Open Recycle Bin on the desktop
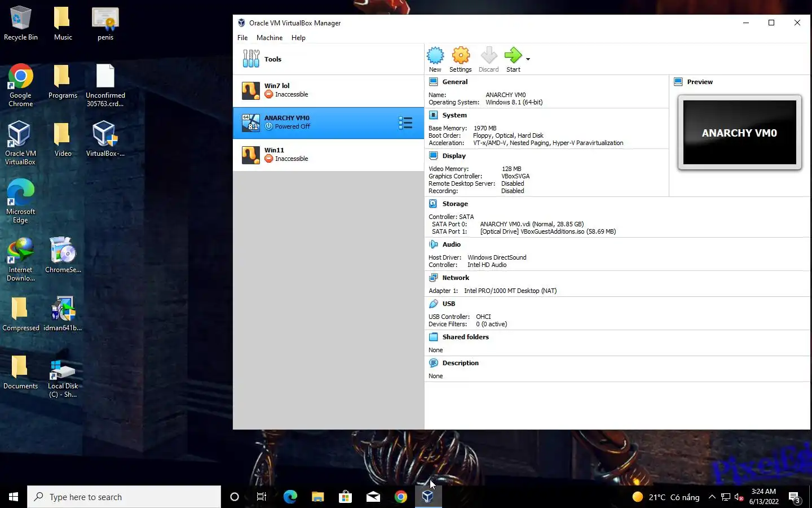The image size is (812, 508). 20,23
